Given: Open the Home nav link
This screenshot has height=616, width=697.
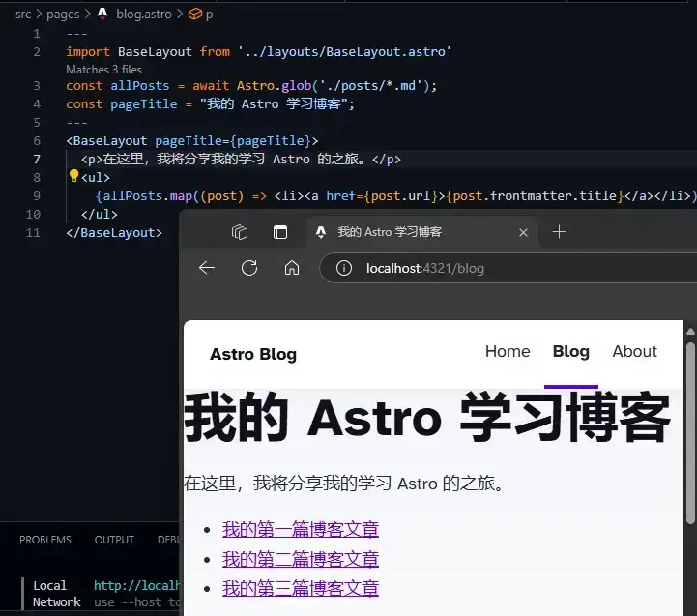Looking at the screenshot, I should click(508, 351).
